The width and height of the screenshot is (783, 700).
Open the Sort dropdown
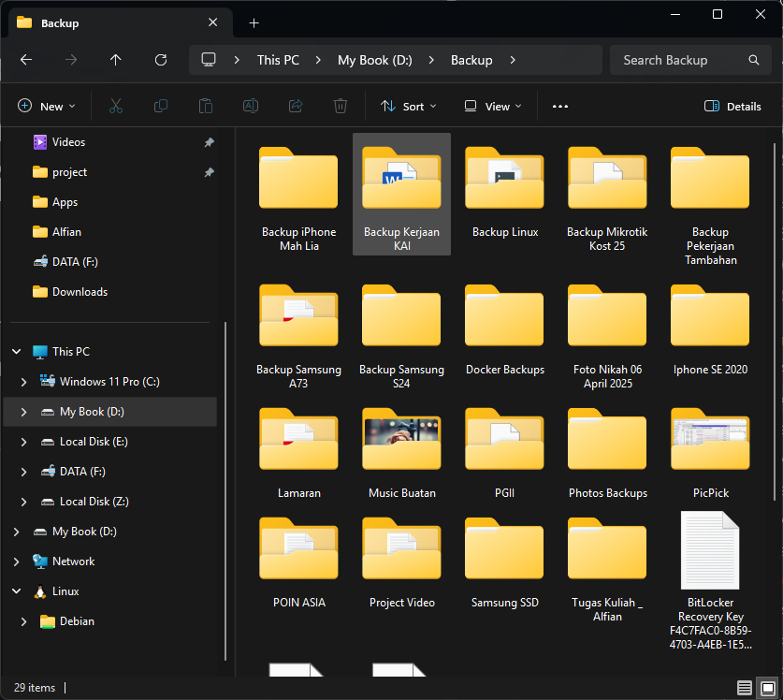tap(408, 106)
